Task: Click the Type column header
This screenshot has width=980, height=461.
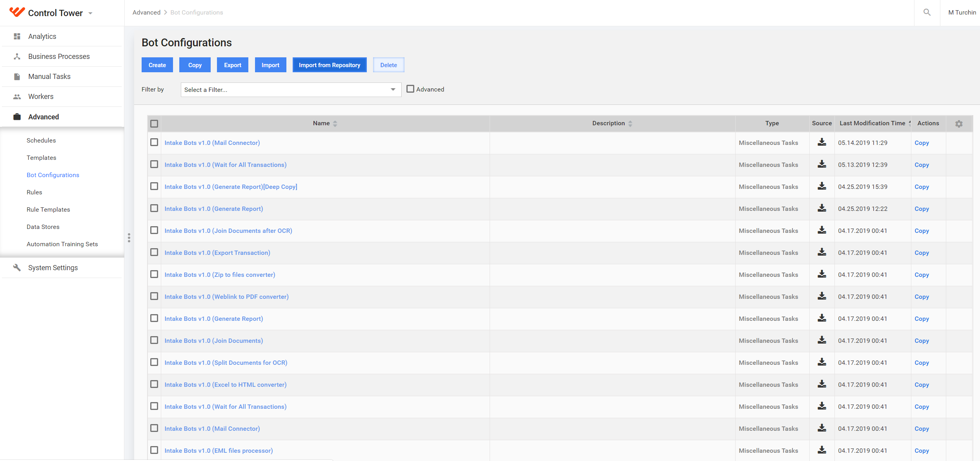Action: 772,123
